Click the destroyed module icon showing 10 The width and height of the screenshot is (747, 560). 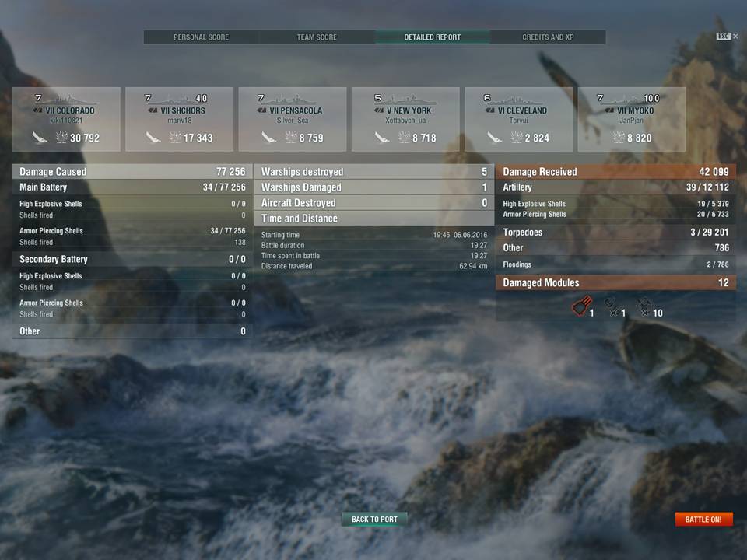click(644, 307)
